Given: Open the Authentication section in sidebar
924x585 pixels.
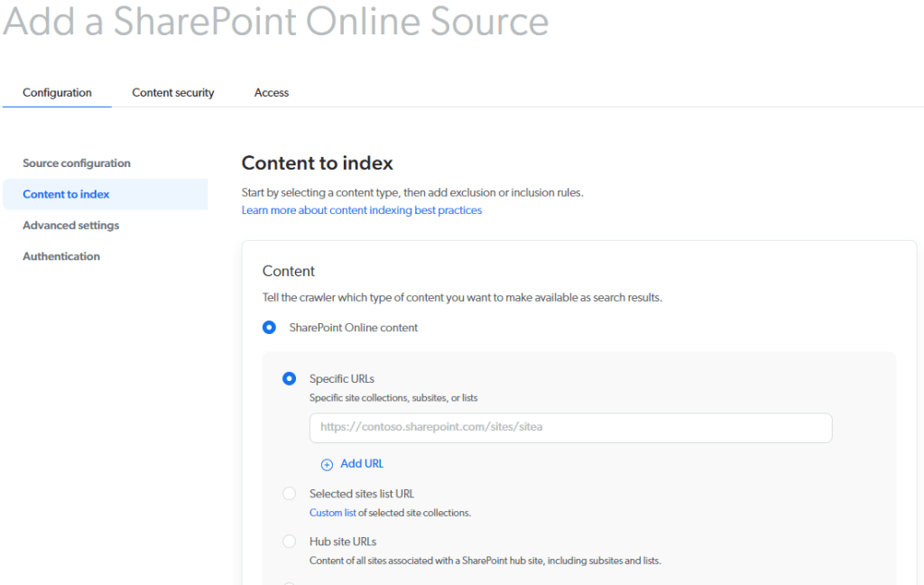Looking at the screenshot, I should (x=61, y=256).
